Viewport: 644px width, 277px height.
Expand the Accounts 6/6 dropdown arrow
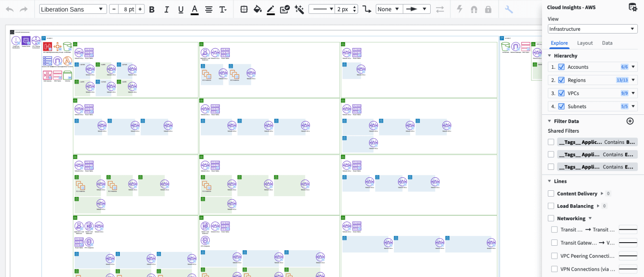click(633, 67)
